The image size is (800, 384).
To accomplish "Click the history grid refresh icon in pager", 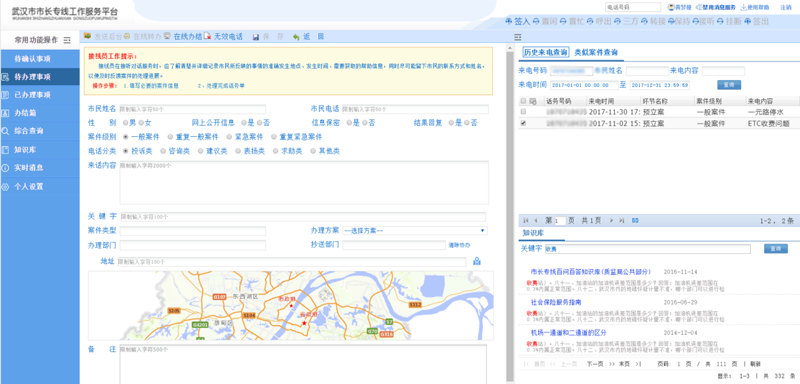I will [x=635, y=221].
